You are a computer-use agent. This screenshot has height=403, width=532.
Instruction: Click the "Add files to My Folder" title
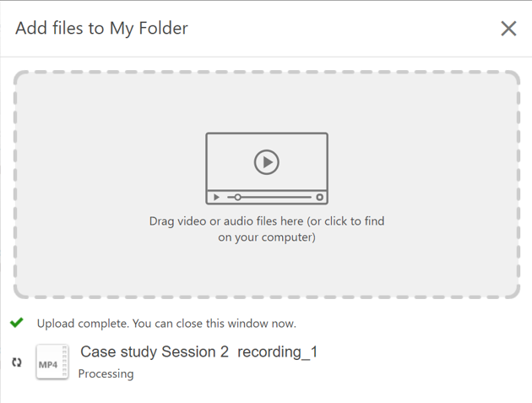(101, 28)
